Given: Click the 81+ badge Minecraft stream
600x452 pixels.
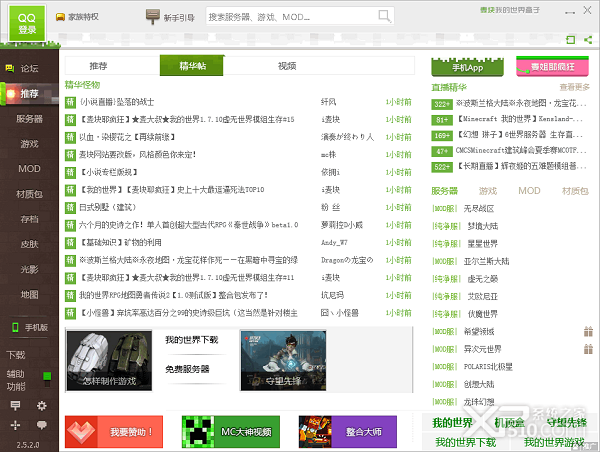Looking at the screenshot, I should point(442,120).
